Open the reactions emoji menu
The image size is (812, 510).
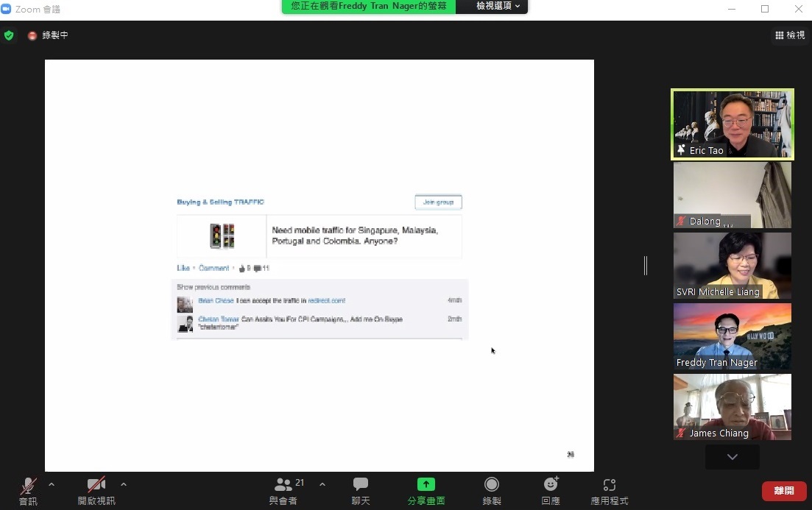550,484
